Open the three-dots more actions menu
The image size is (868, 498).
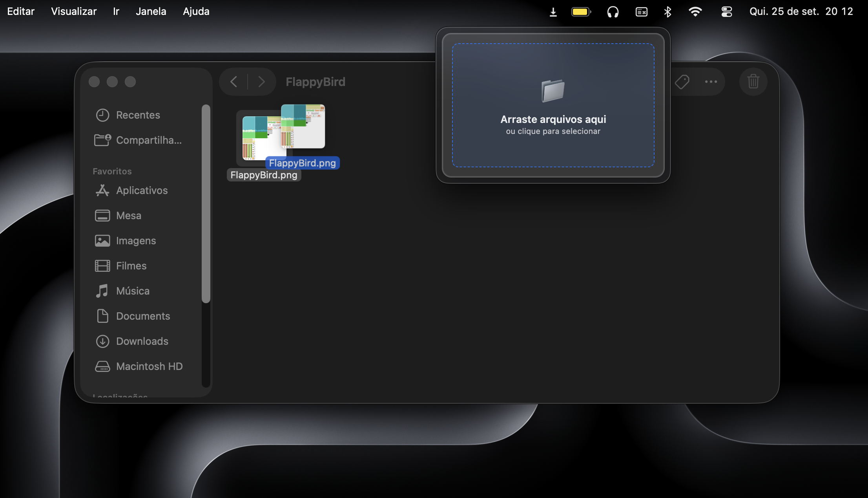(x=711, y=82)
